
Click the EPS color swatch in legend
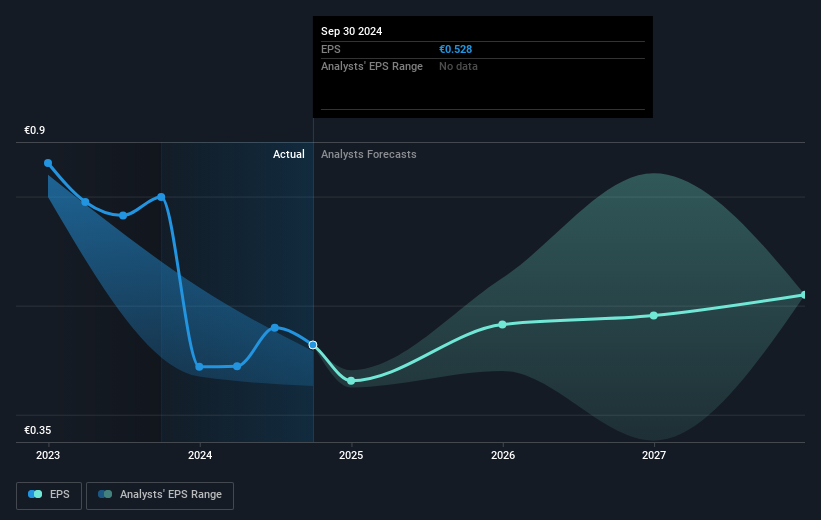click(35, 494)
